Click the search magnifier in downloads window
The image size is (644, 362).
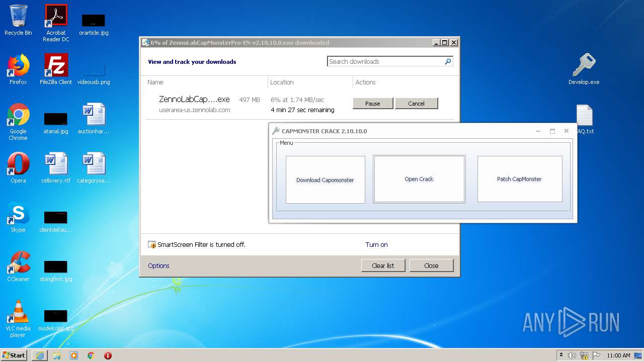coord(448,61)
